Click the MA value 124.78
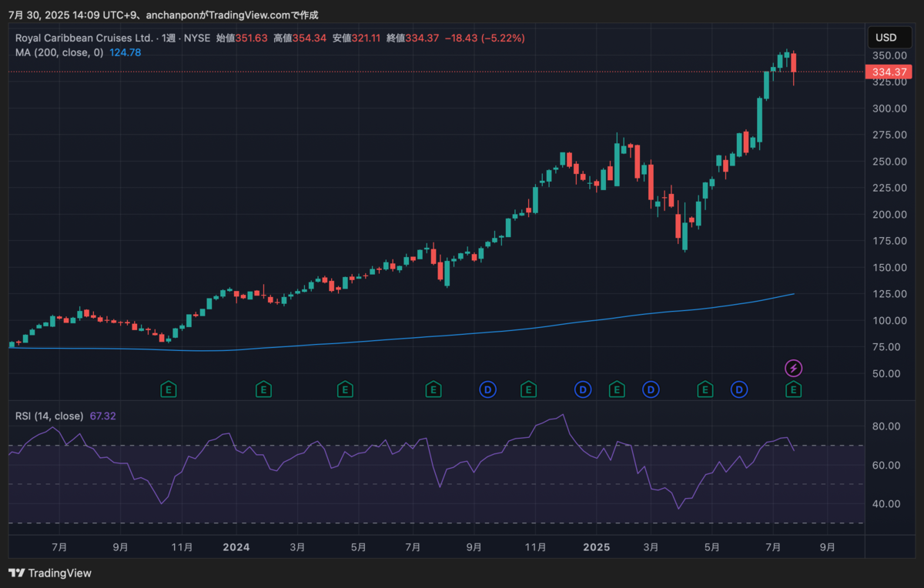 [125, 52]
